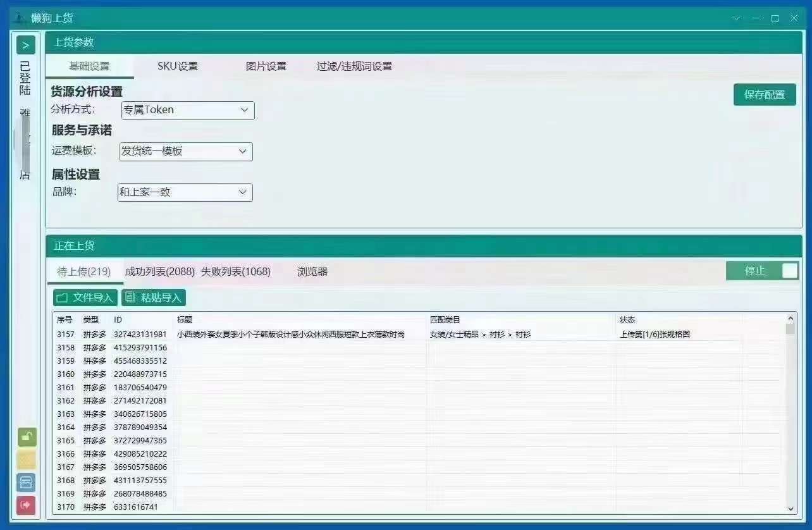Click the 粘贴导入 button
This screenshot has height=530, width=812.
coord(154,298)
